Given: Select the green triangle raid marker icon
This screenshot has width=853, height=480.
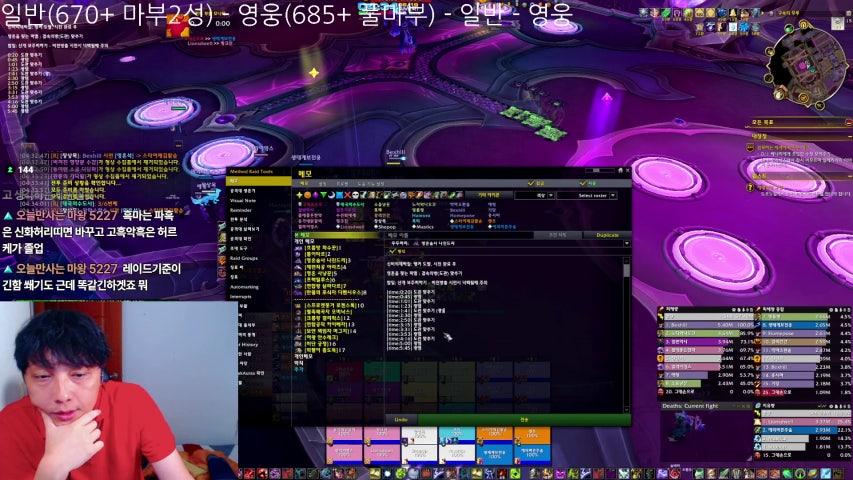Looking at the screenshot, I should click(x=323, y=195).
